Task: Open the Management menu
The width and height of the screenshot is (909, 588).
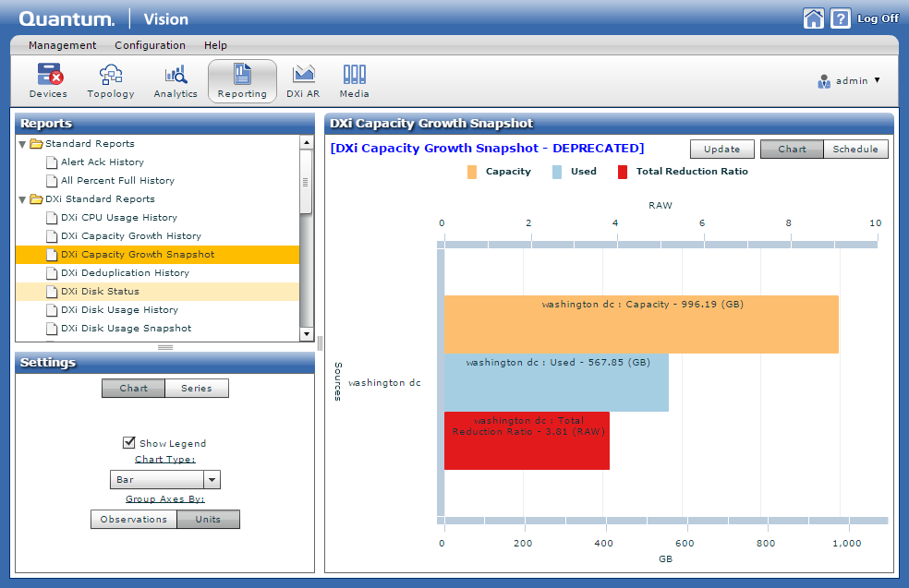Action: coord(63,45)
